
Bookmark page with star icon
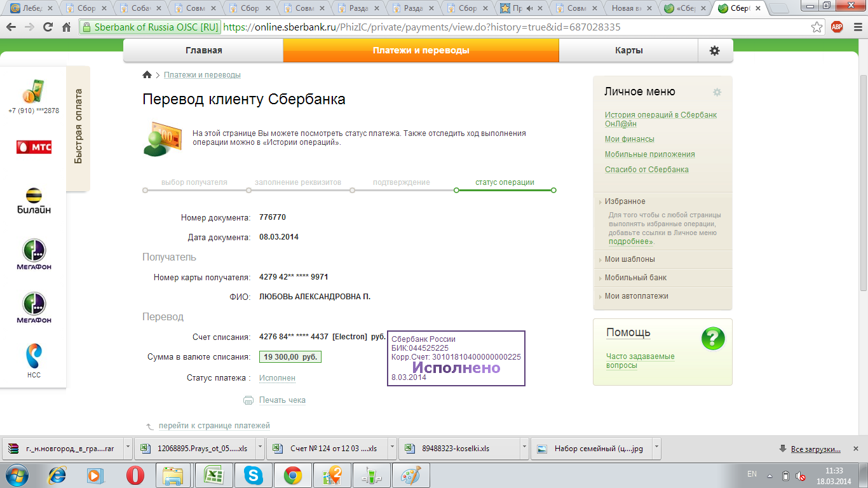817,27
